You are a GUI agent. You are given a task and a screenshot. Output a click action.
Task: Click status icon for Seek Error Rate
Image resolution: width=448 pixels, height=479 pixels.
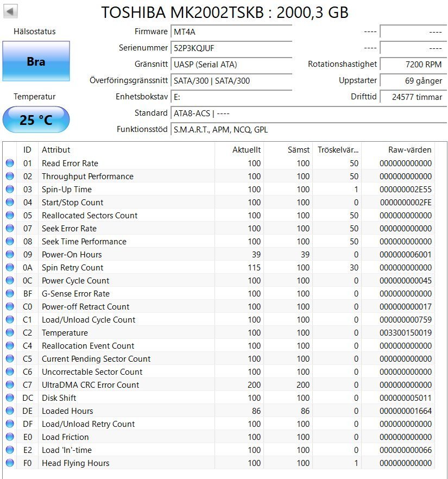pyautogui.click(x=10, y=228)
